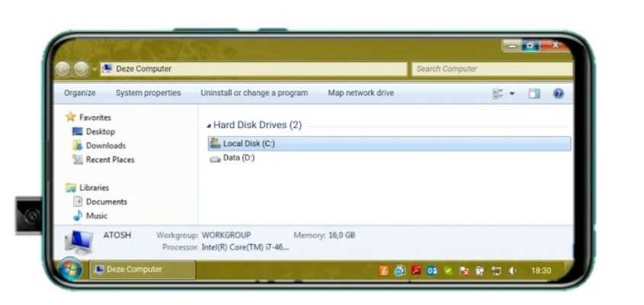The height and width of the screenshot is (305, 644).
Task: Toggle the preview pane button
Action: 534,94
